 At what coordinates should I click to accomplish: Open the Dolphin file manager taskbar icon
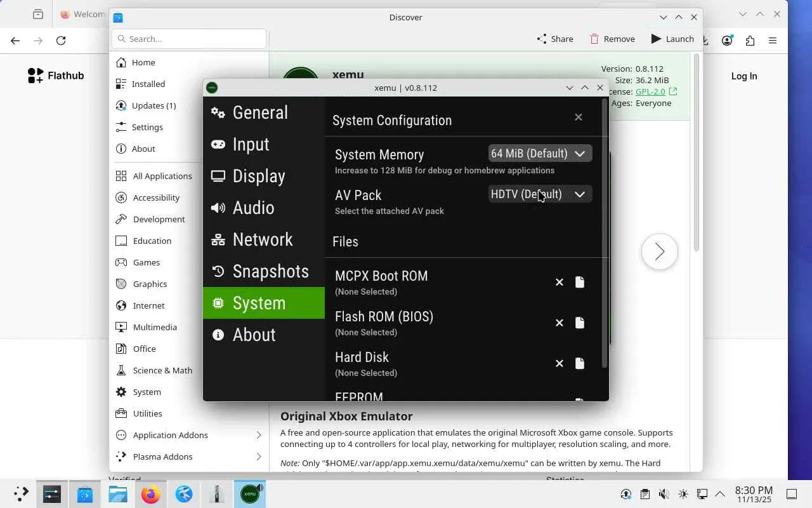[118, 494]
